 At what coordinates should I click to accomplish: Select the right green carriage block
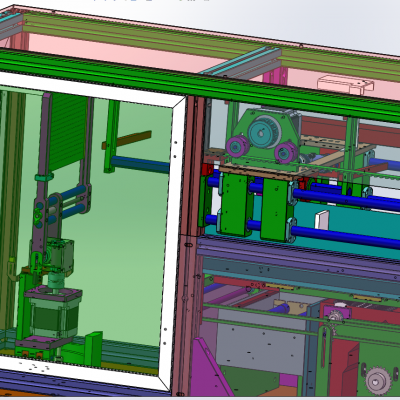[x=276, y=210]
